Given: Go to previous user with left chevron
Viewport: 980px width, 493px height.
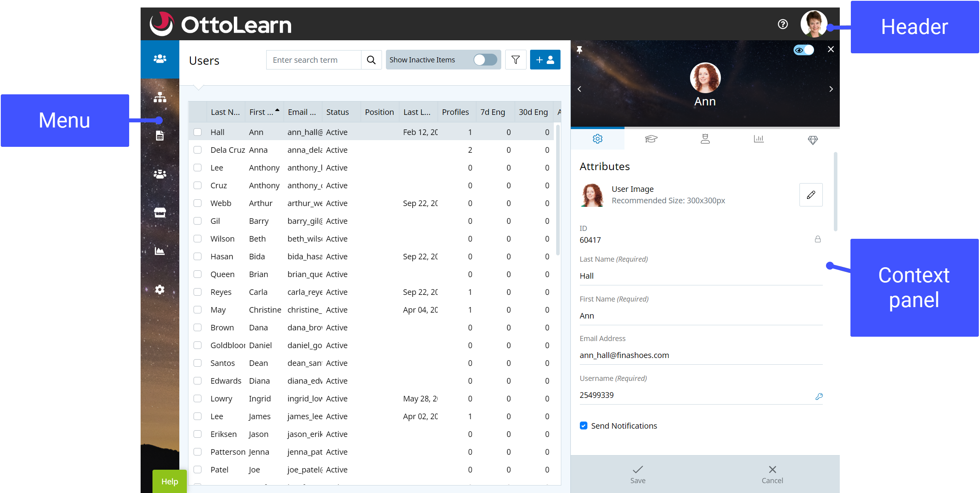Looking at the screenshot, I should tap(579, 89).
